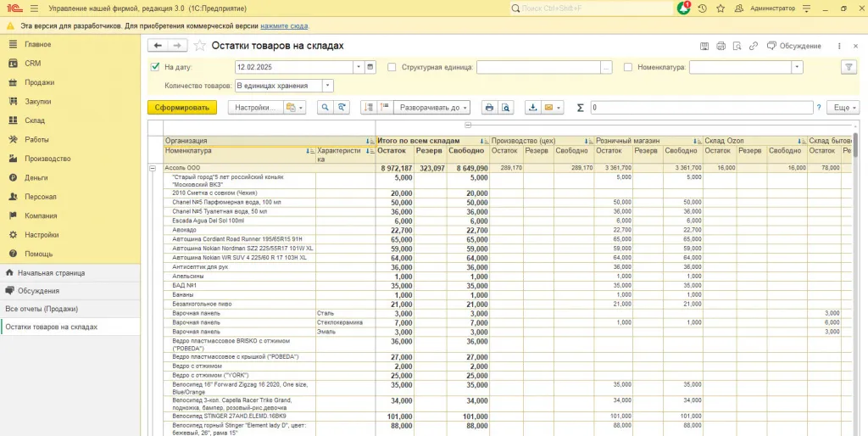Click the save diskette icon in header

click(x=704, y=46)
